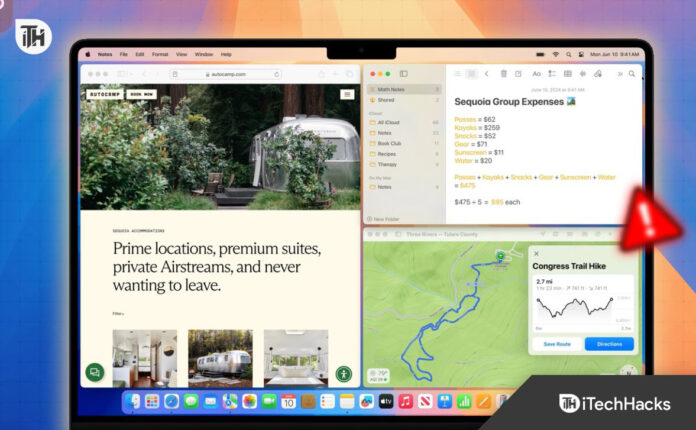Open the AutoCamp hamburger menu
Viewport: 696px width, 430px height.
pos(346,94)
